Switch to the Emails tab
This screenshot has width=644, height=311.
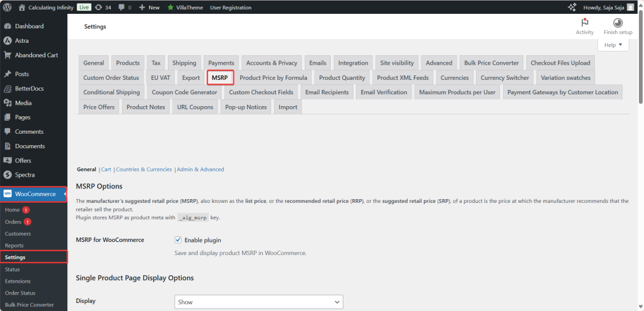click(318, 63)
